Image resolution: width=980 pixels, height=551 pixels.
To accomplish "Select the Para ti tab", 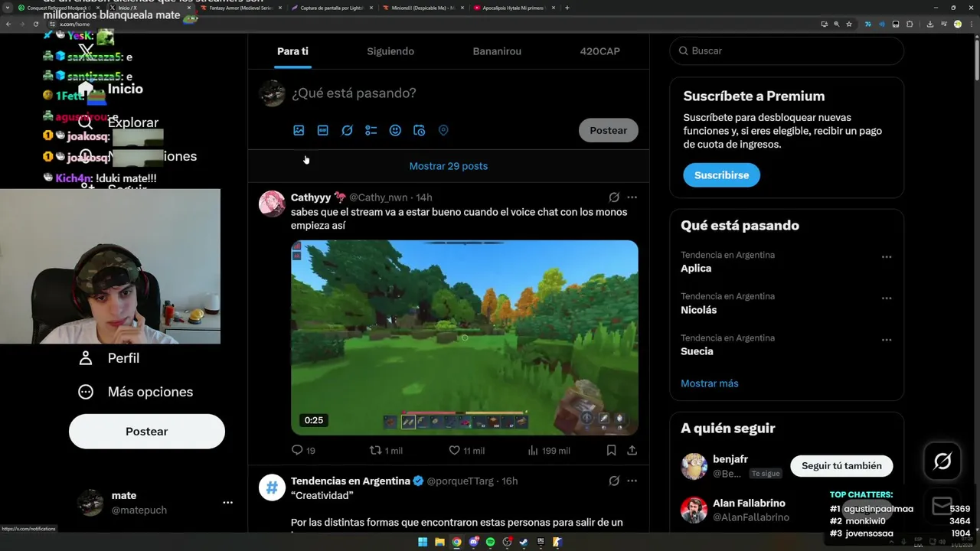I will (x=292, y=51).
